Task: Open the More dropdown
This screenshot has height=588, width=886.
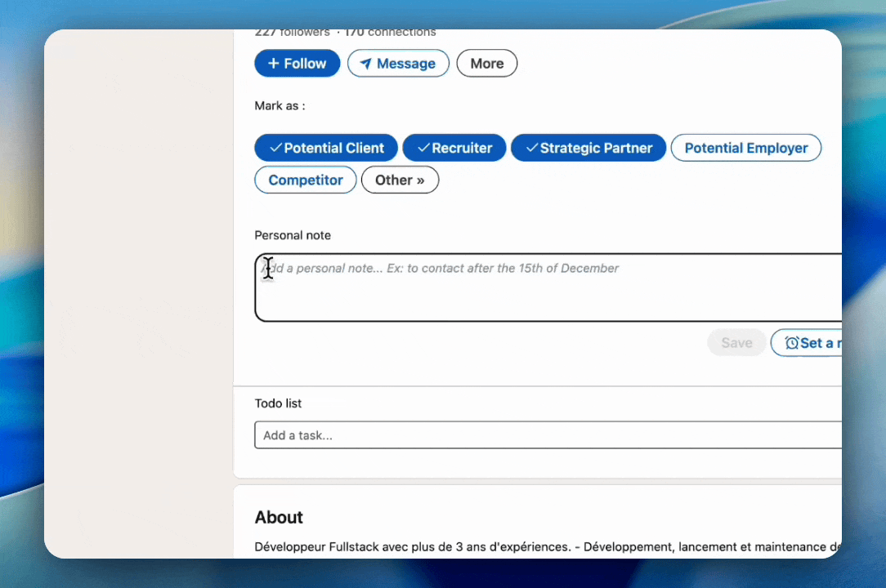Action: pyautogui.click(x=486, y=64)
